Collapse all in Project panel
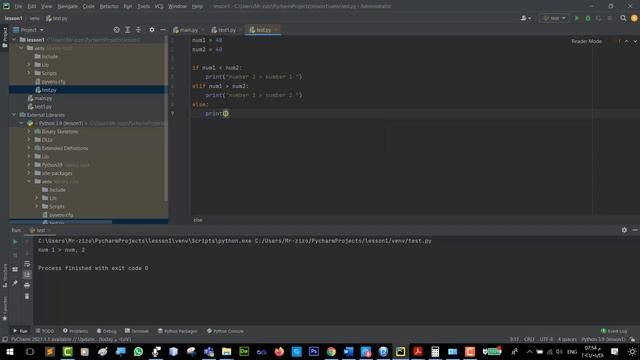Viewport: 640px width, 360px height. (x=138, y=30)
